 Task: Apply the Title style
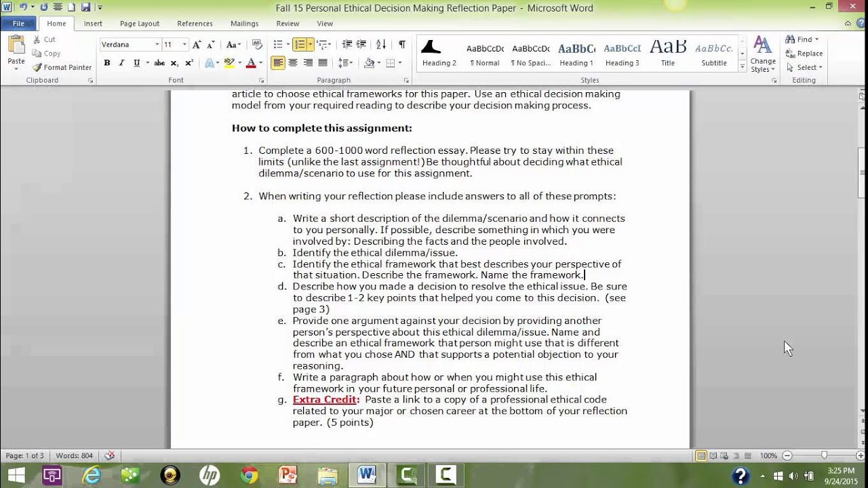[668, 54]
